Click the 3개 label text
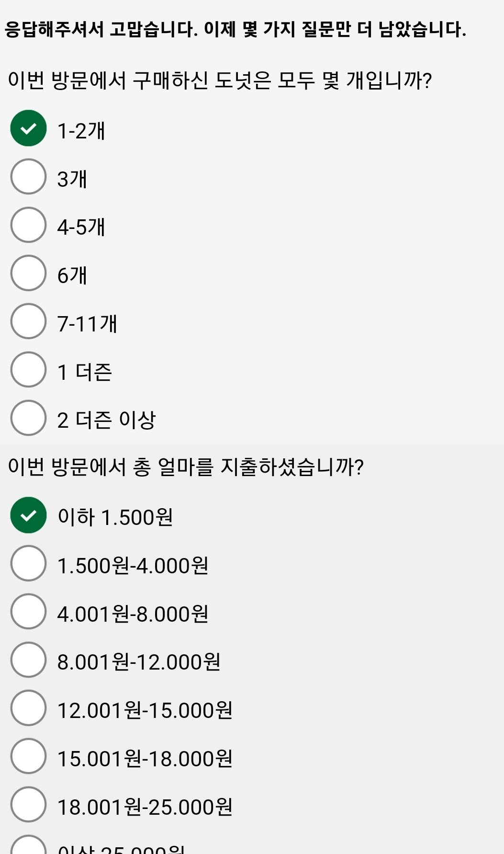The image size is (504, 854). tap(72, 179)
